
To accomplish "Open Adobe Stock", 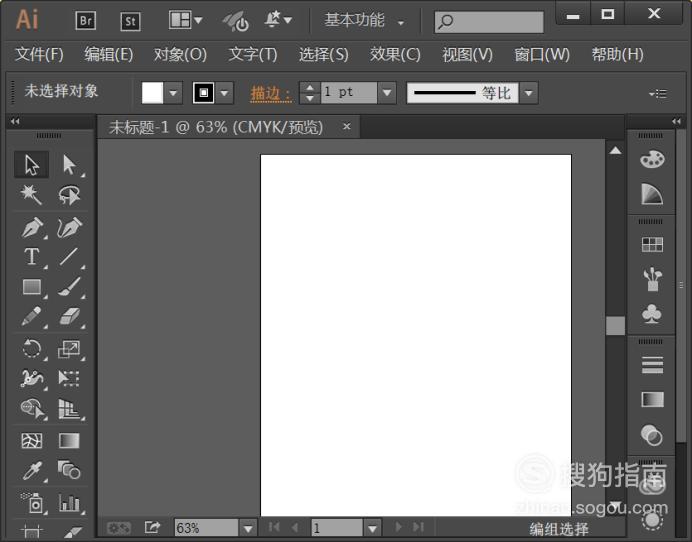I will coord(130,21).
